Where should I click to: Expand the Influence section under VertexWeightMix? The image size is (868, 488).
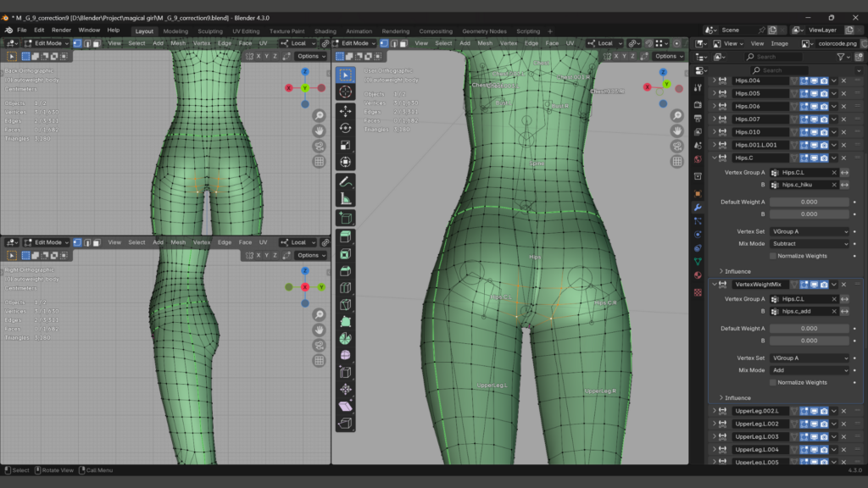pos(737,397)
